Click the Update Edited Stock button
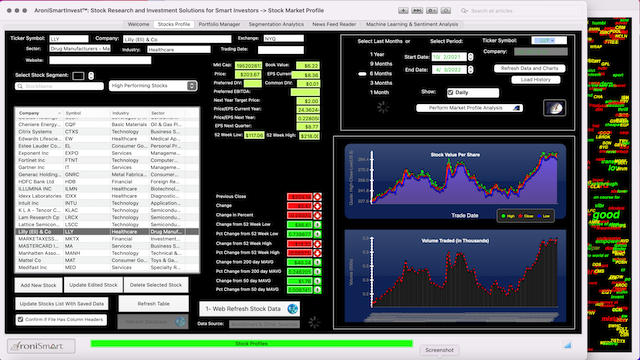Image resolution: width=640 pixels, height=360 pixels. point(93,285)
